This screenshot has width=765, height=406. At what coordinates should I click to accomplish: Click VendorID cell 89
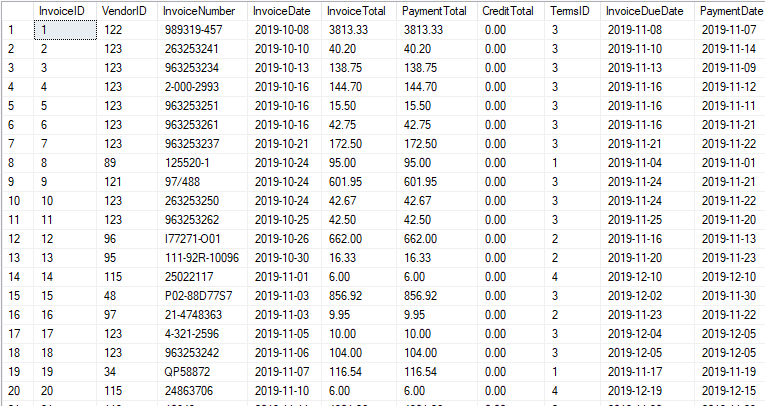127,163
